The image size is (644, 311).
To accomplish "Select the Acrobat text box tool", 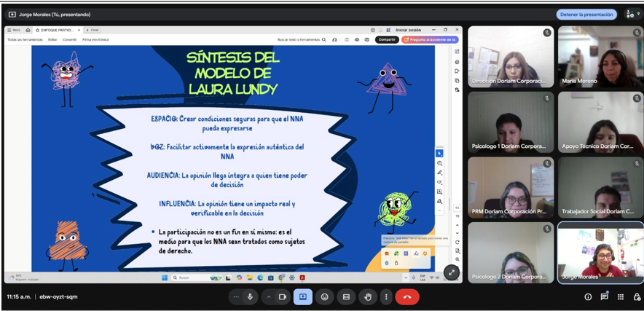I will (x=439, y=192).
